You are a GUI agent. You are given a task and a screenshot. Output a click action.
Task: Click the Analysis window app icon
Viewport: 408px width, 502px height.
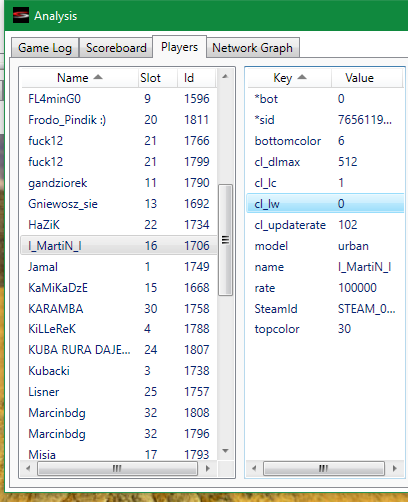click(21, 15)
